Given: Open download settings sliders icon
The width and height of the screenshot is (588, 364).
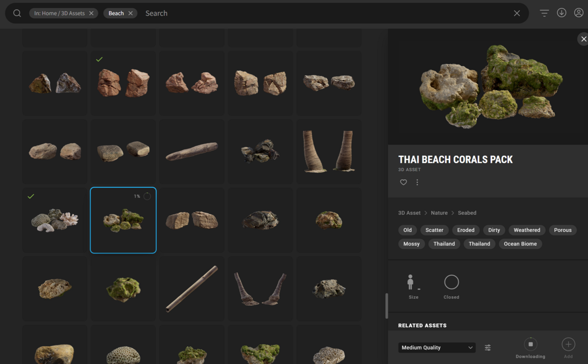Looking at the screenshot, I should pos(488,347).
